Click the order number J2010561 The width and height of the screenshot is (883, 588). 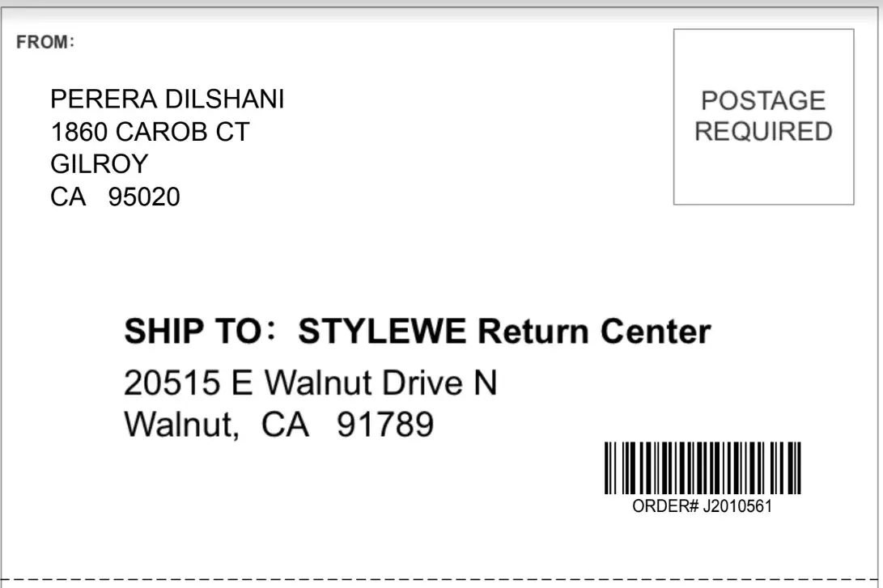[737, 507]
